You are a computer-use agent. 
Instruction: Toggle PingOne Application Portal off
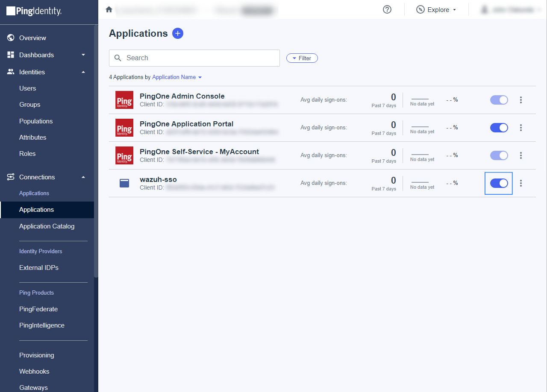click(x=499, y=128)
